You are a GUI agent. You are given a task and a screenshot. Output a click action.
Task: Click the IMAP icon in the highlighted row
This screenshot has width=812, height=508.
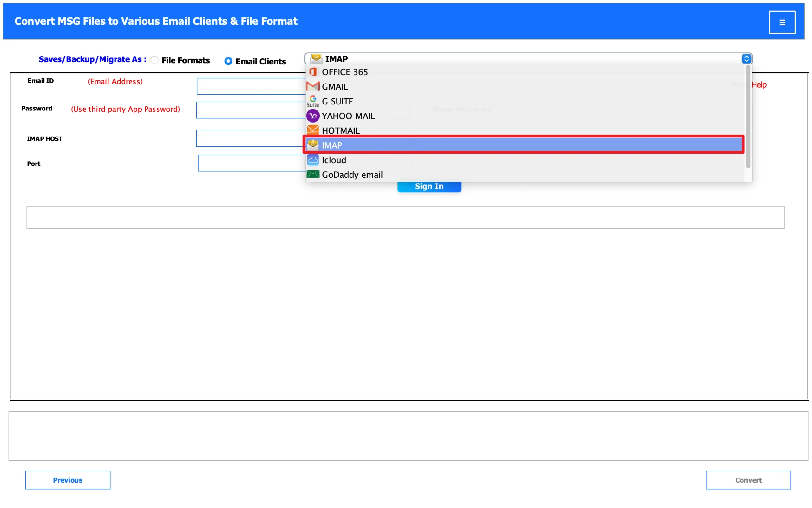(x=313, y=145)
